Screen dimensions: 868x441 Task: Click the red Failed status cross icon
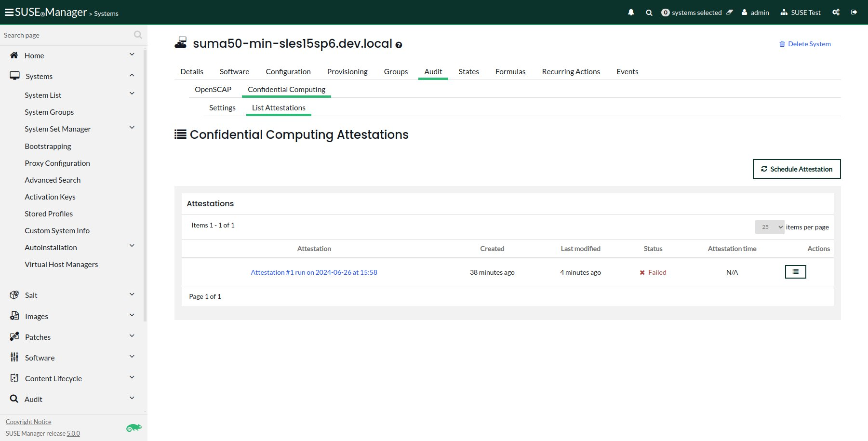tap(642, 273)
